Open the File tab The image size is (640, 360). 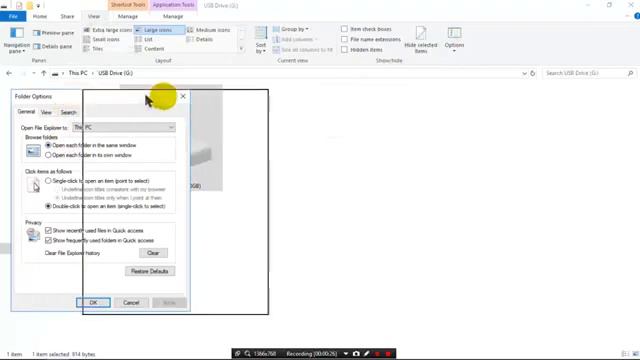click(x=13, y=16)
